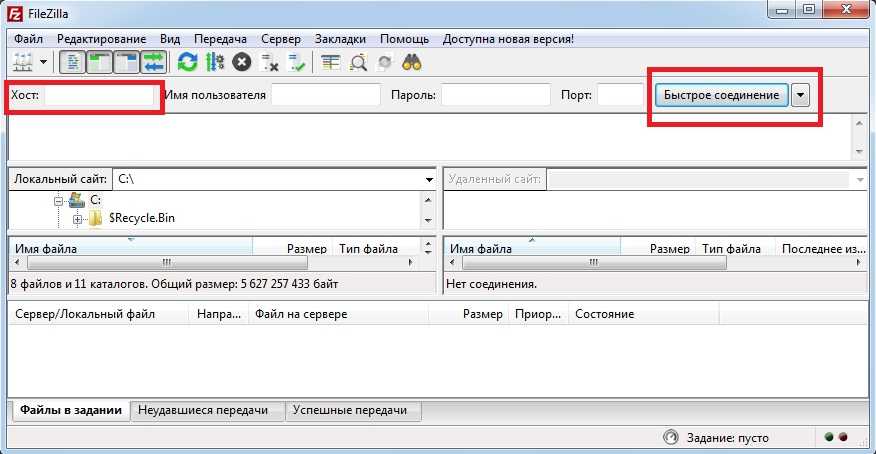
Task: Open Доступна новая версия! menu link
Action: (508, 38)
